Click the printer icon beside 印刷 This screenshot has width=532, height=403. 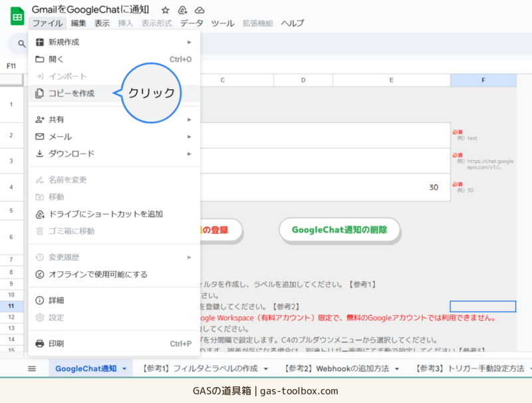click(x=40, y=343)
